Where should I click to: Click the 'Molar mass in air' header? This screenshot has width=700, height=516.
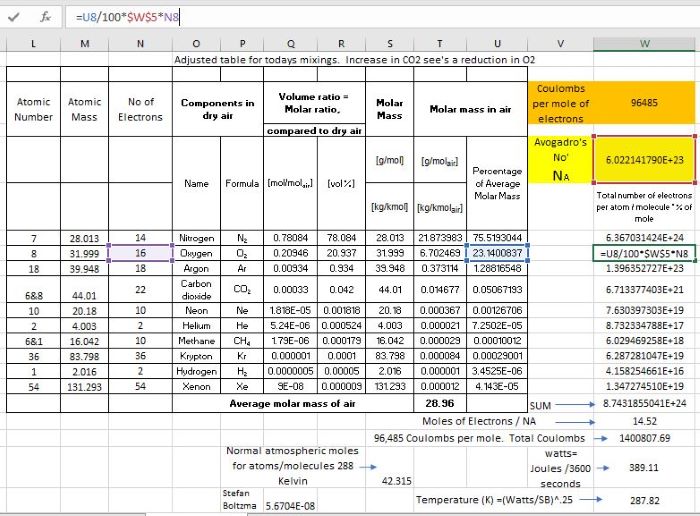(470, 109)
